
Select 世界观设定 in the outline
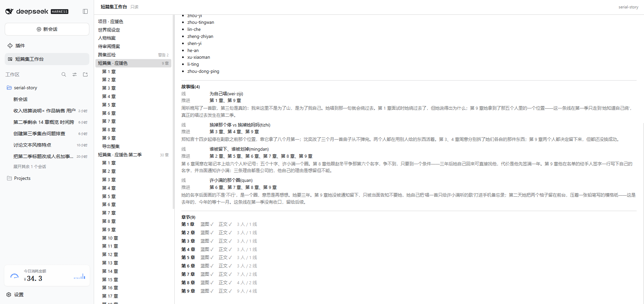tap(133, 30)
